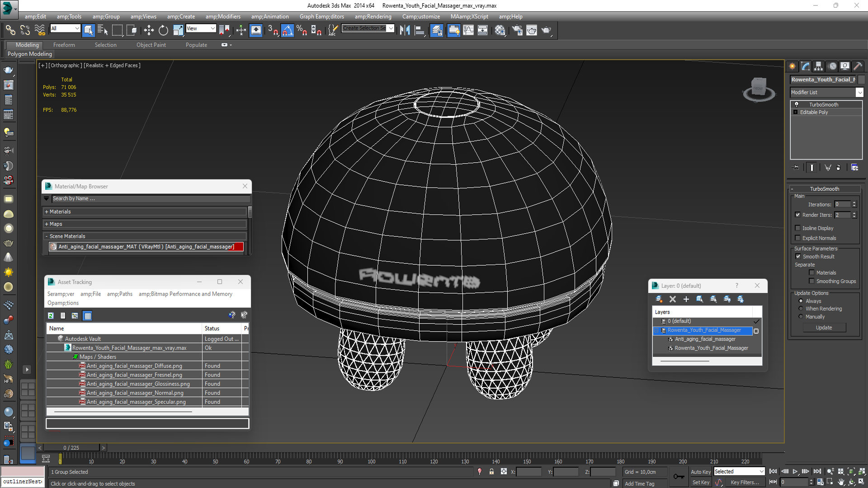The width and height of the screenshot is (868, 488).
Task: Open the Create command panel tab
Action: [x=793, y=66]
